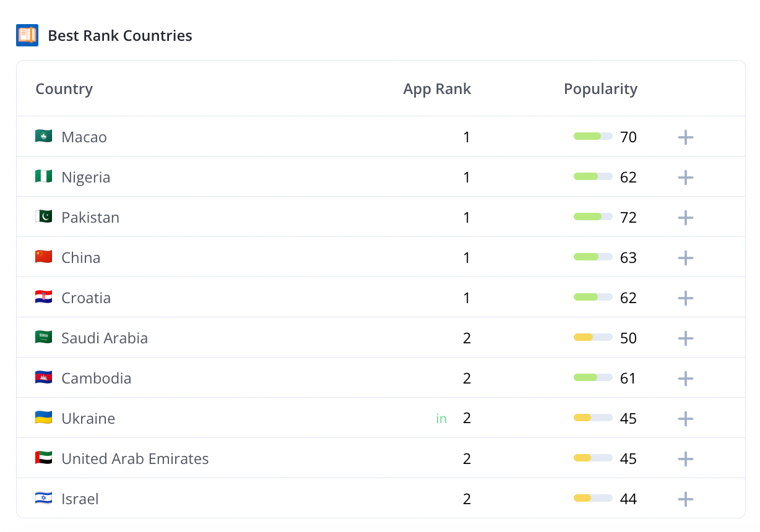Sort by the Popularity column header
This screenshot has width=760, height=532.
tap(600, 89)
